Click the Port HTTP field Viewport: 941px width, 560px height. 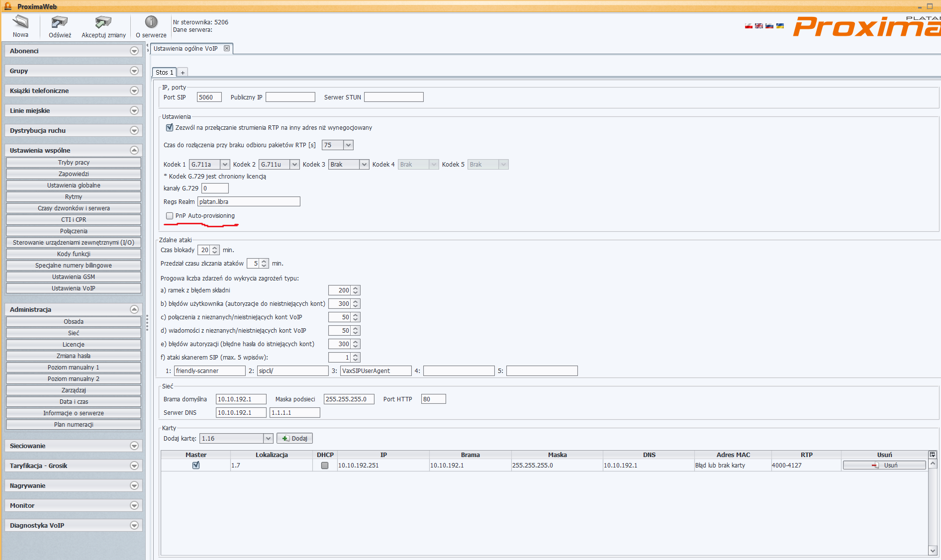pos(434,399)
